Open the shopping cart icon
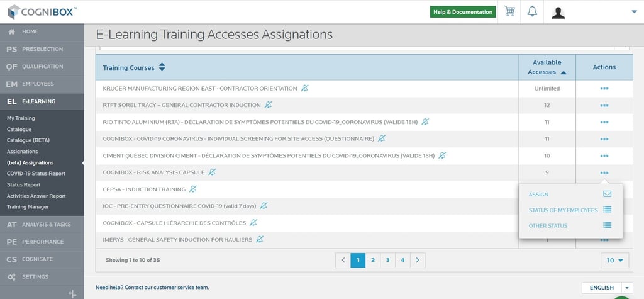This screenshot has height=299, width=644. click(x=509, y=11)
